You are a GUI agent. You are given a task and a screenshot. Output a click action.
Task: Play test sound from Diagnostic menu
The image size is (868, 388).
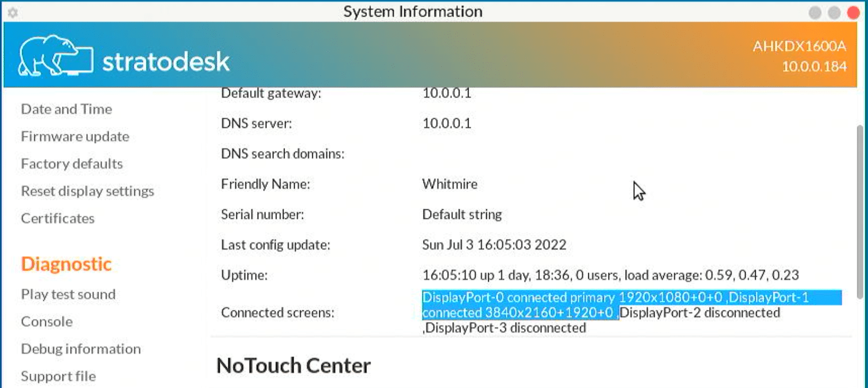(68, 294)
